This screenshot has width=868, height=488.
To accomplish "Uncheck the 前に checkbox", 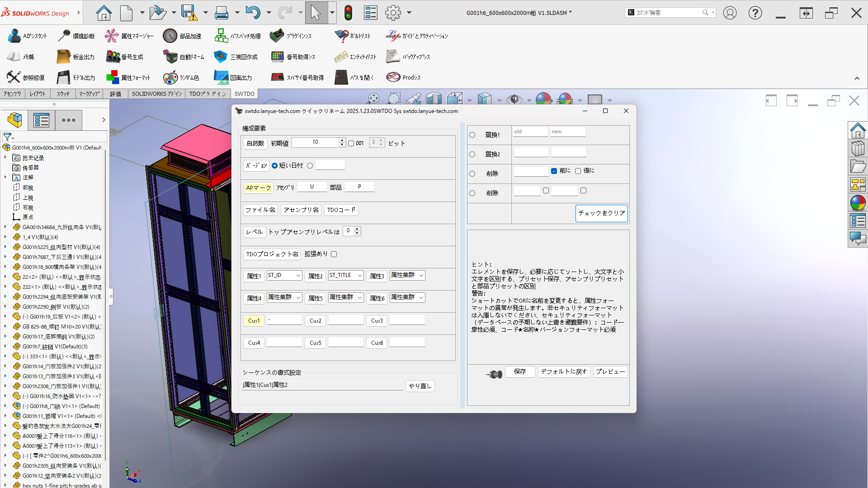I will [554, 171].
